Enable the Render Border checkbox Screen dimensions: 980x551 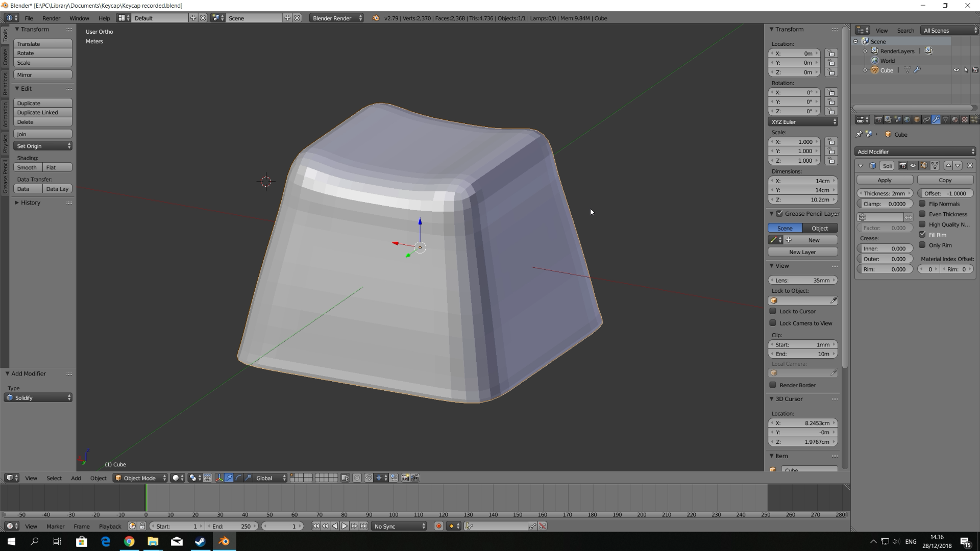[x=773, y=385]
